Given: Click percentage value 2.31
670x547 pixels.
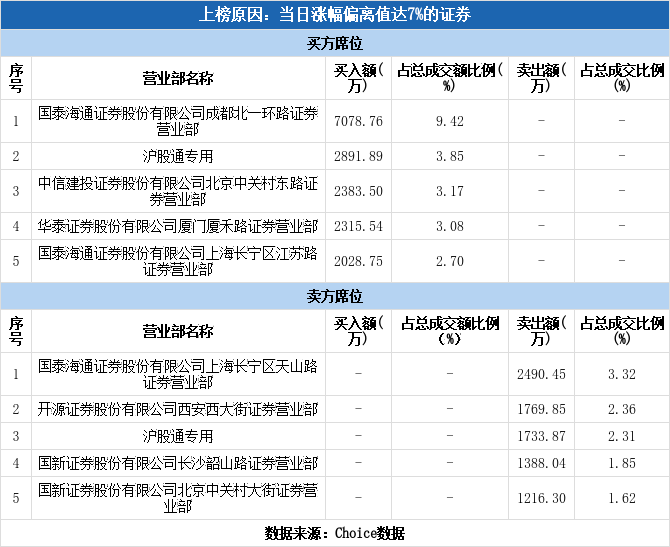Looking at the screenshot, I should coord(622,436).
